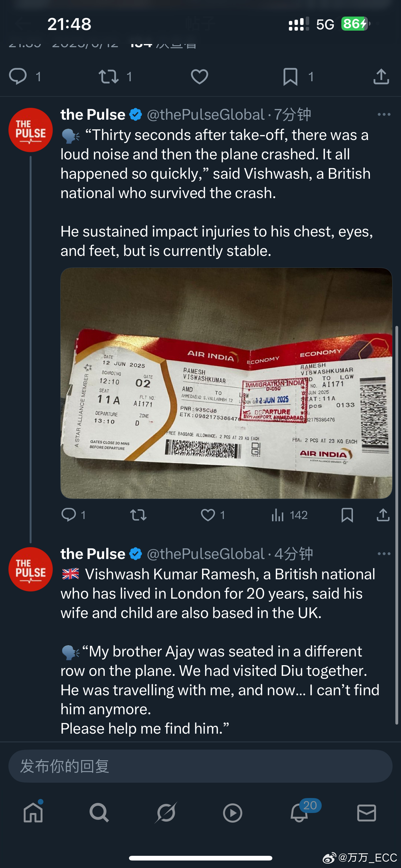401x868 pixels.
Task: Share the top post via upload icon
Action: (x=381, y=76)
